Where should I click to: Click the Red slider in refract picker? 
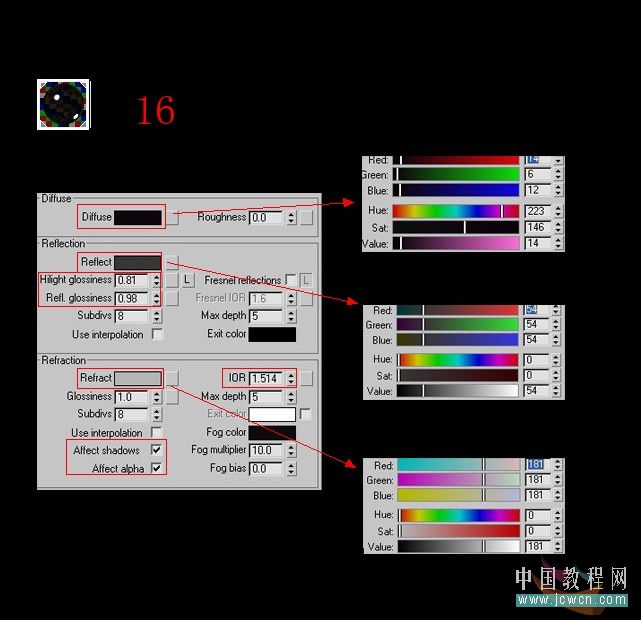[459, 465]
